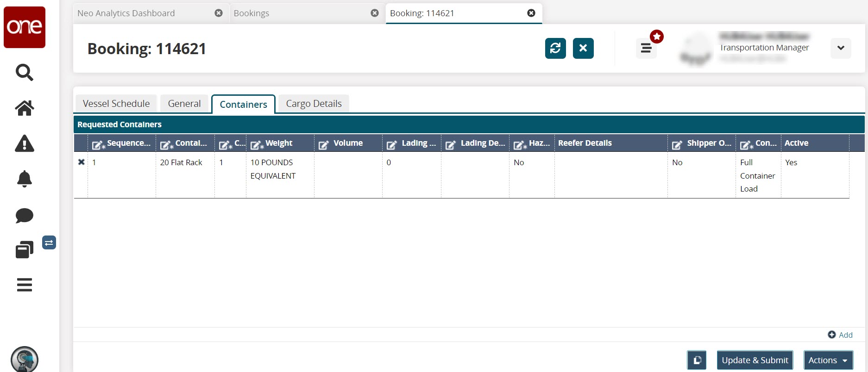Click the Container type column header
The height and width of the screenshot is (372, 868).
[x=185, y=143]
